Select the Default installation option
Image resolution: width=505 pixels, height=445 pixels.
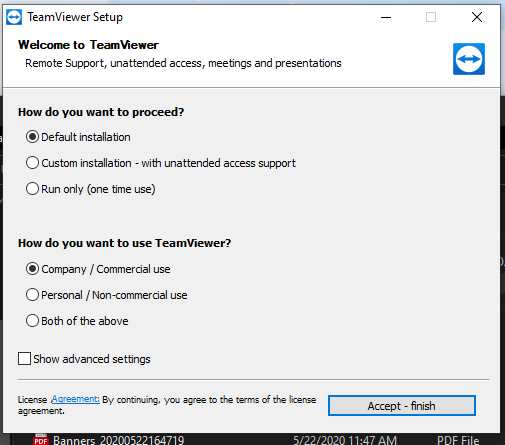[x=32, y=137]
